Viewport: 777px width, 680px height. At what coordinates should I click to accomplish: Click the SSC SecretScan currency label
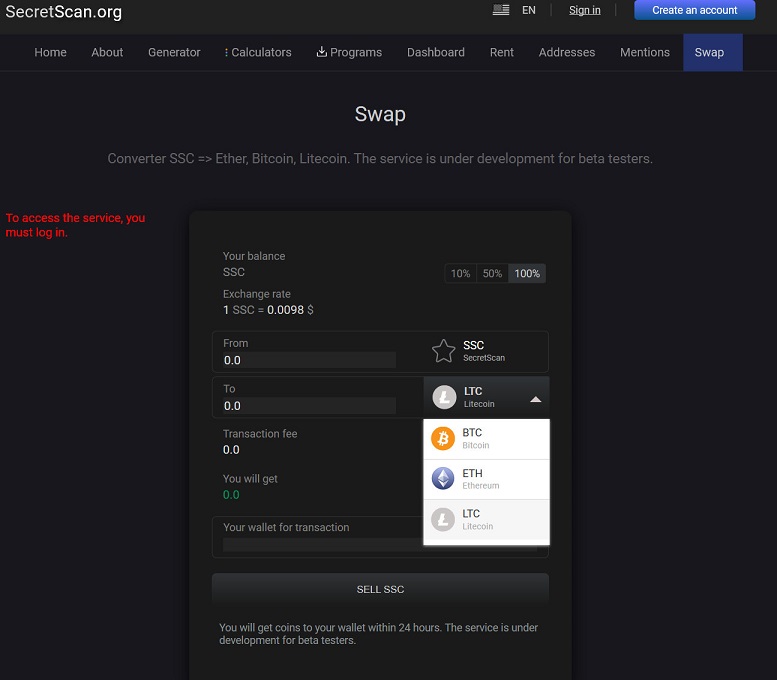pyautogui.click(x=484, y=351)
